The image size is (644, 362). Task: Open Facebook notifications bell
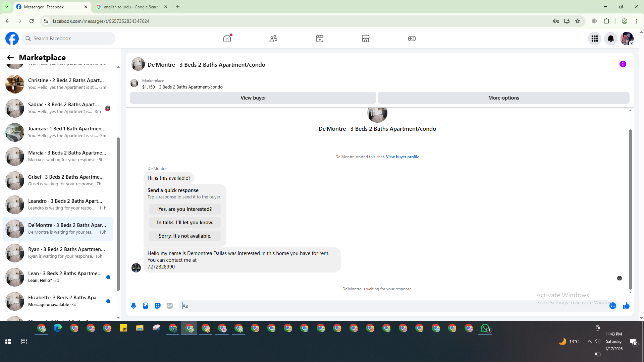(610, 39)
